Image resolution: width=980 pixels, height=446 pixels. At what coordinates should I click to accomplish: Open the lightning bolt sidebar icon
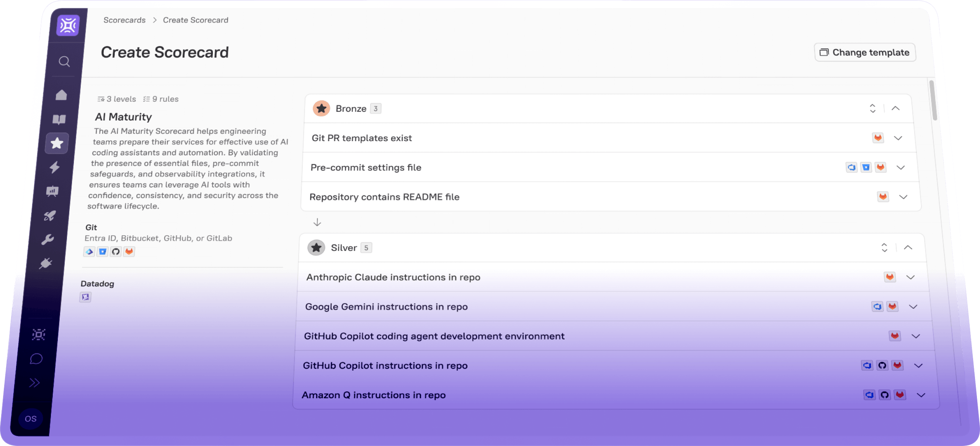coord(55,167)
